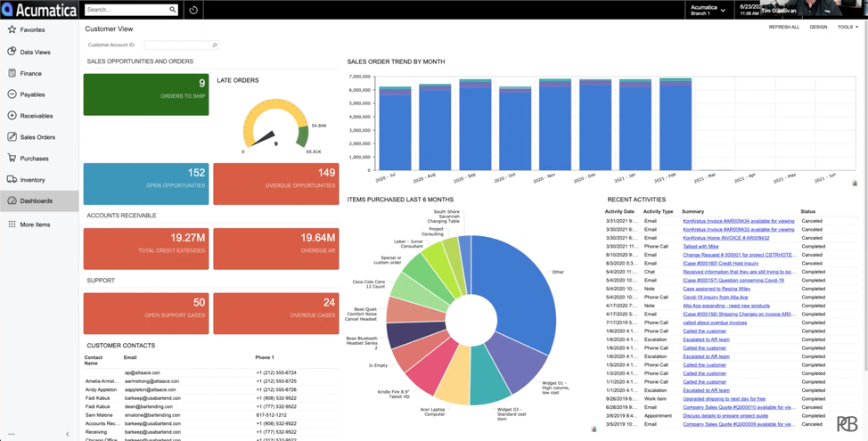Image resolution: width=868 pixels, height=441 pixels.
Task: Open the recent history clock icon
Action: click(x=193, y=10)
